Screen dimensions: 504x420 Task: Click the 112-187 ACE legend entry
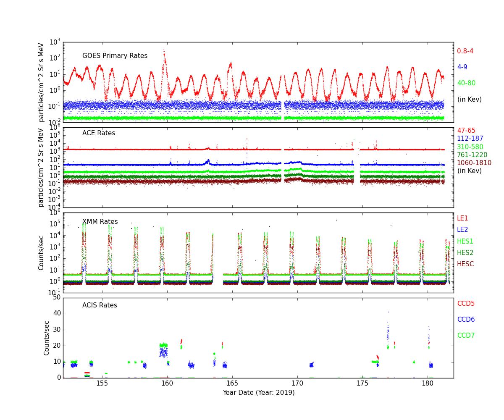click(470, 139)
